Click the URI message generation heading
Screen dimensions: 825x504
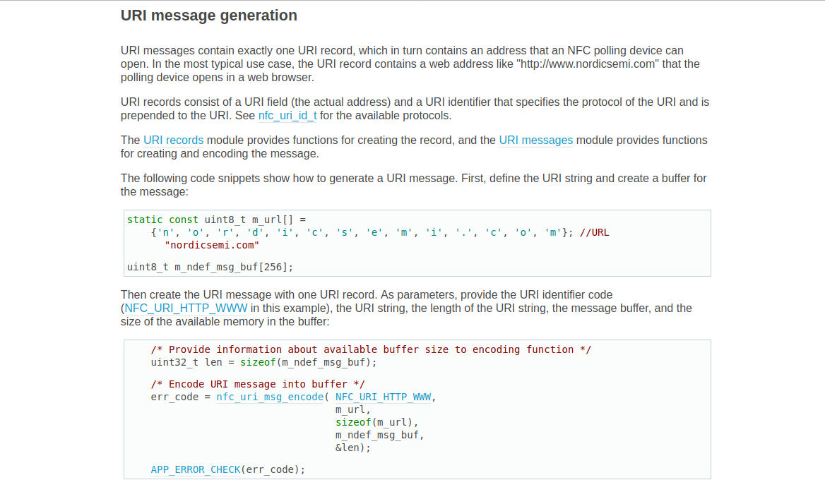pyautogui.click(x=209, y=16)
